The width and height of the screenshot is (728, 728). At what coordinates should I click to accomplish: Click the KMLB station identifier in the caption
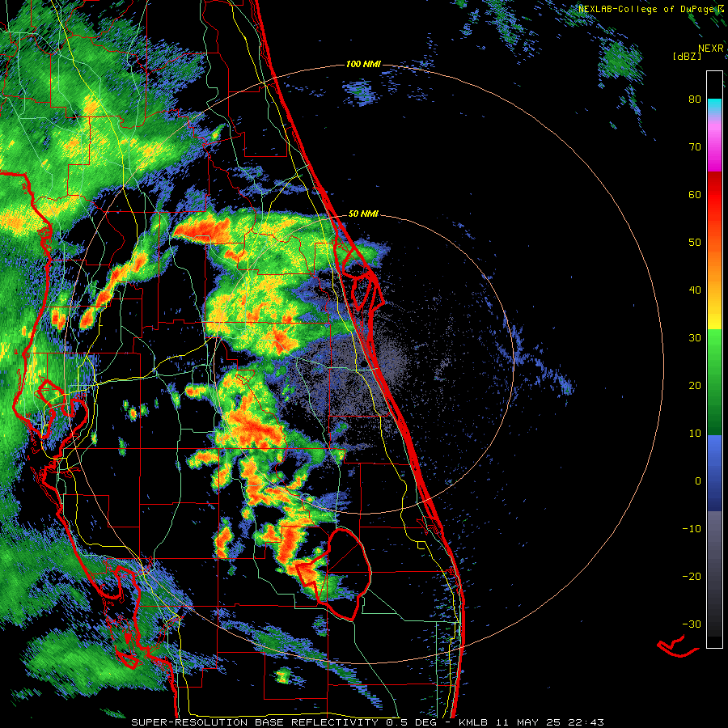tap(473, 722)
